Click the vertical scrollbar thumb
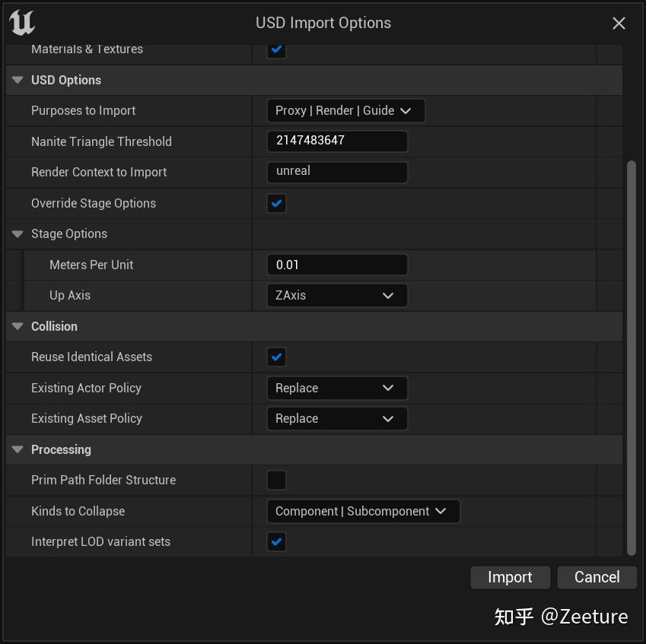This screenshot has height=644, width=646. tap(631, 357)
